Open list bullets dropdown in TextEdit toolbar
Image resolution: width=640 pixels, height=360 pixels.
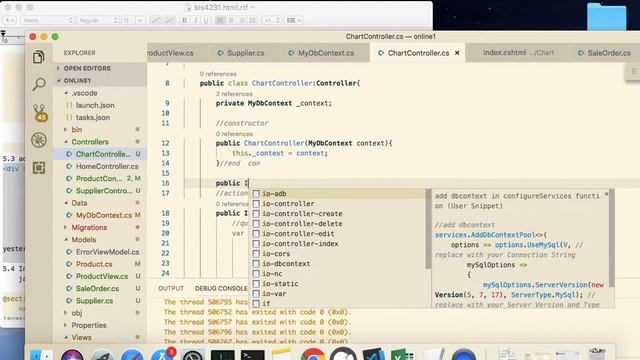pyautogui.click(x=294, y=20)
